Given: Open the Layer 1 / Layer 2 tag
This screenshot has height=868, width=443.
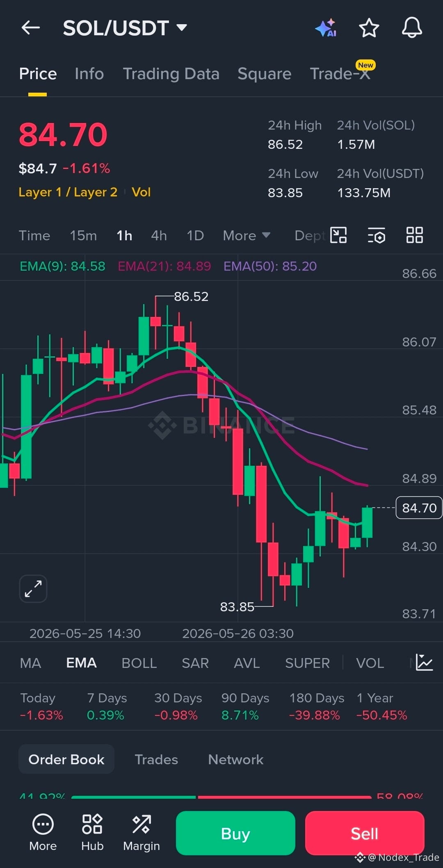Looking at the screenshot, I should click(x=68, y=192).
